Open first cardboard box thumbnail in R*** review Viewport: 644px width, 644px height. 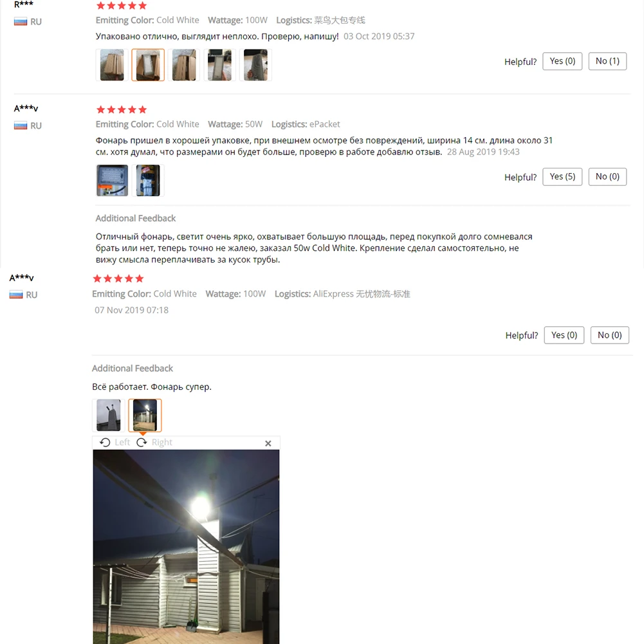tap(112, 65)
